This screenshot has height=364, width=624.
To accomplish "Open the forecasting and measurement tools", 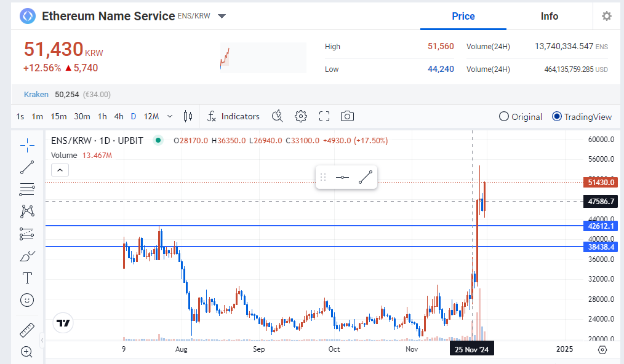I will coord(27,234).
